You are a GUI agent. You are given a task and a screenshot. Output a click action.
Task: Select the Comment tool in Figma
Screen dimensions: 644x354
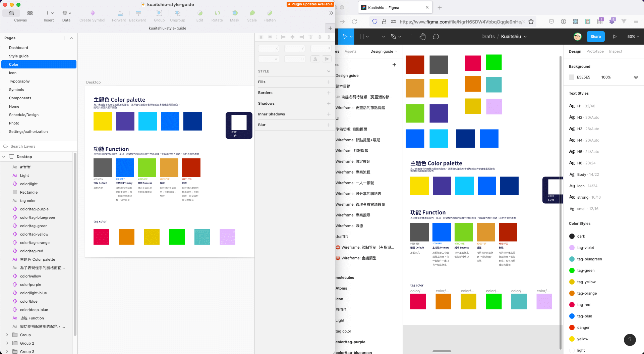pyautogui.click(x=436, y=37)
